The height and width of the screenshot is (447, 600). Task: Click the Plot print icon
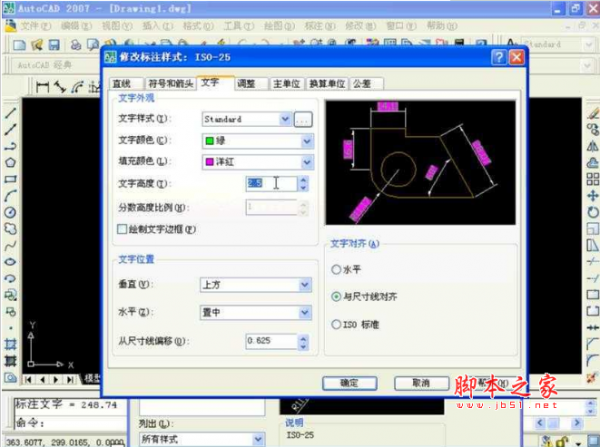[x=76, y=45]
